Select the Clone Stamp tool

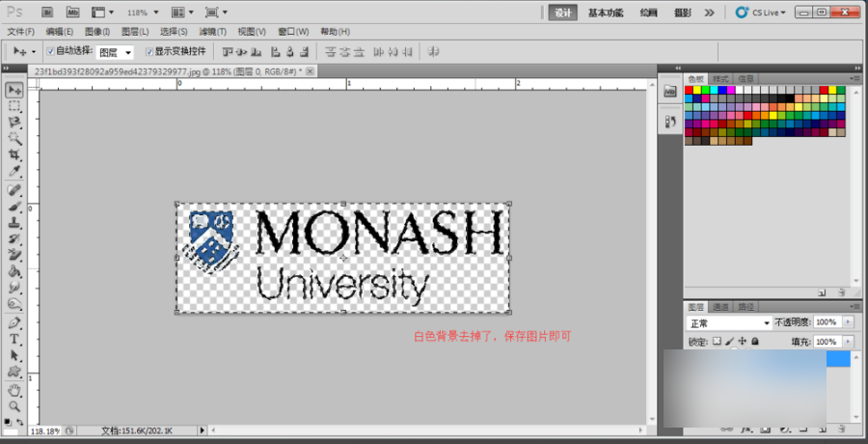click(14, 223)
